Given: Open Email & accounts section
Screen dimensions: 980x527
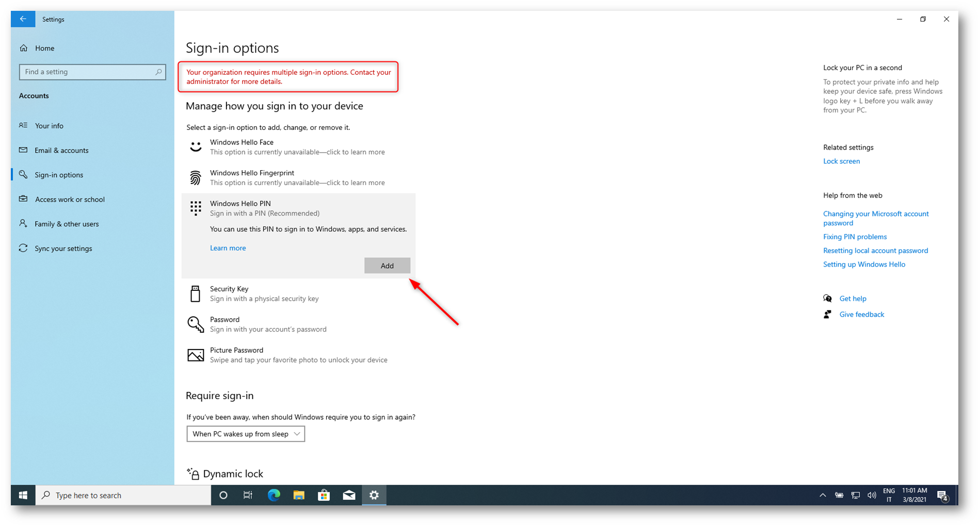Looking at the screenshot, I should [61, 150].
